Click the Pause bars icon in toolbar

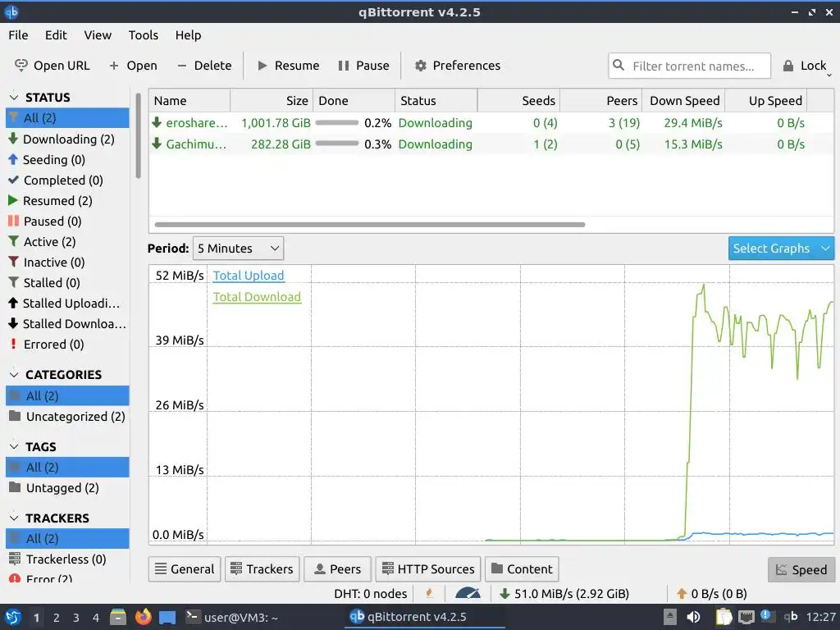pos(344,66)
